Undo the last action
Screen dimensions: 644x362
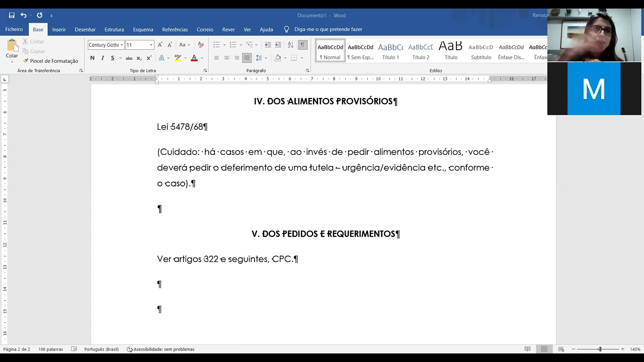tap(23, 16)
